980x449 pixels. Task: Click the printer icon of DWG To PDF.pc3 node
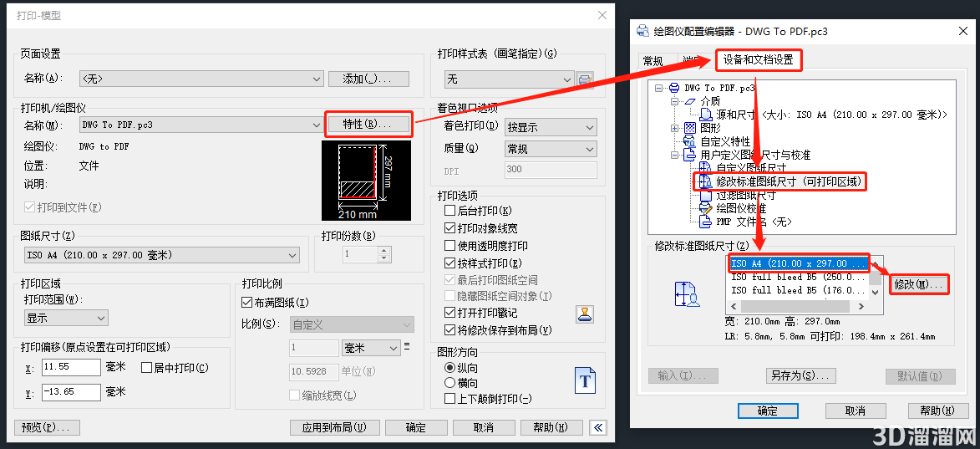pos(673,88)
